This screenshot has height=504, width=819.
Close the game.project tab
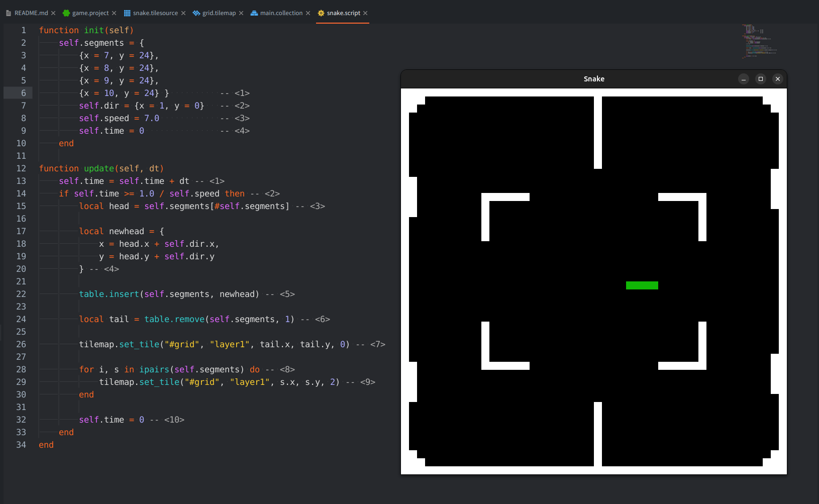114,13
